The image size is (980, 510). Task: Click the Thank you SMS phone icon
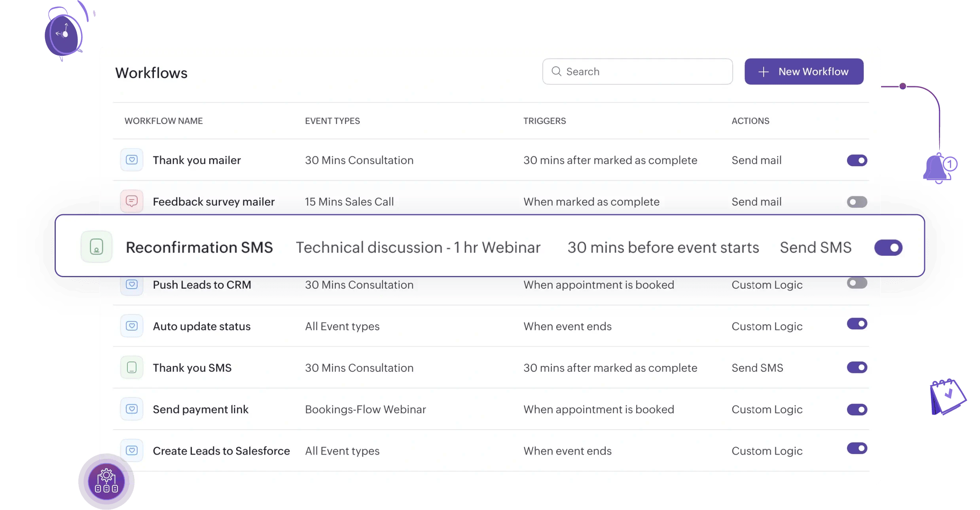tap(132, 367)
